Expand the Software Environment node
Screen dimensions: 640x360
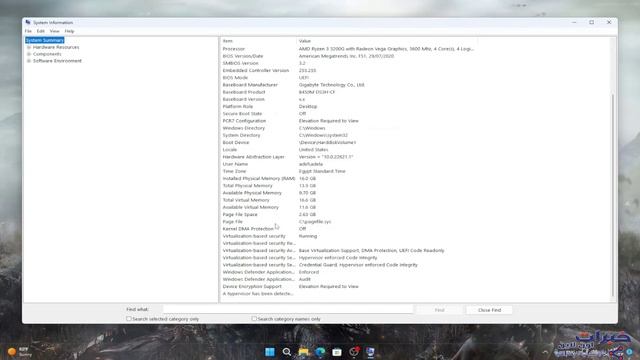[x=29, y=61]
